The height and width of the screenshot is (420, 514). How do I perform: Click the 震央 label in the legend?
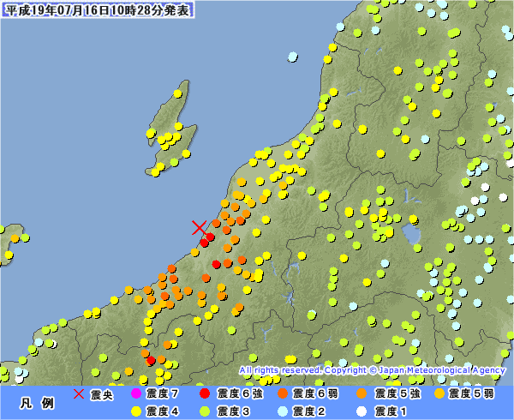point(102,395)
